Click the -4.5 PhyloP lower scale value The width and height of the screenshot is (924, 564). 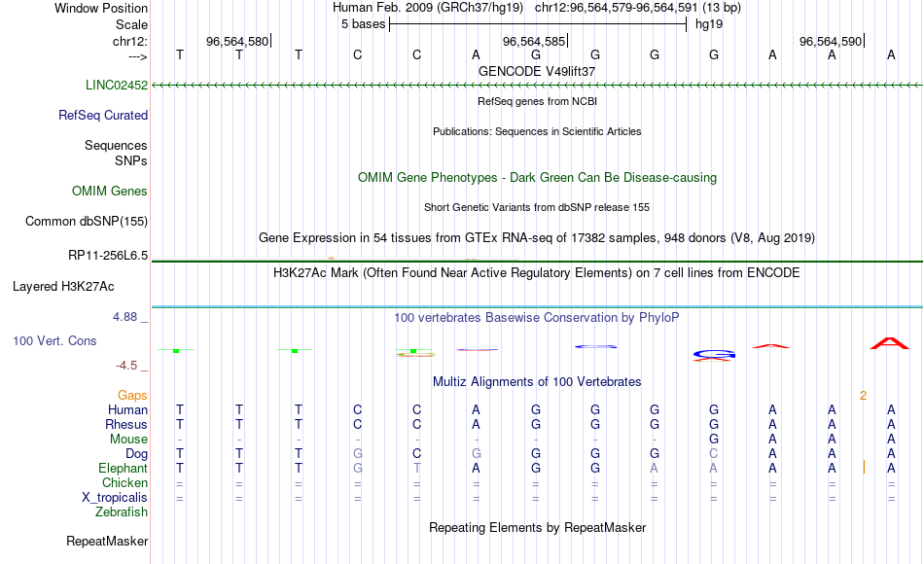pos(126,366)
